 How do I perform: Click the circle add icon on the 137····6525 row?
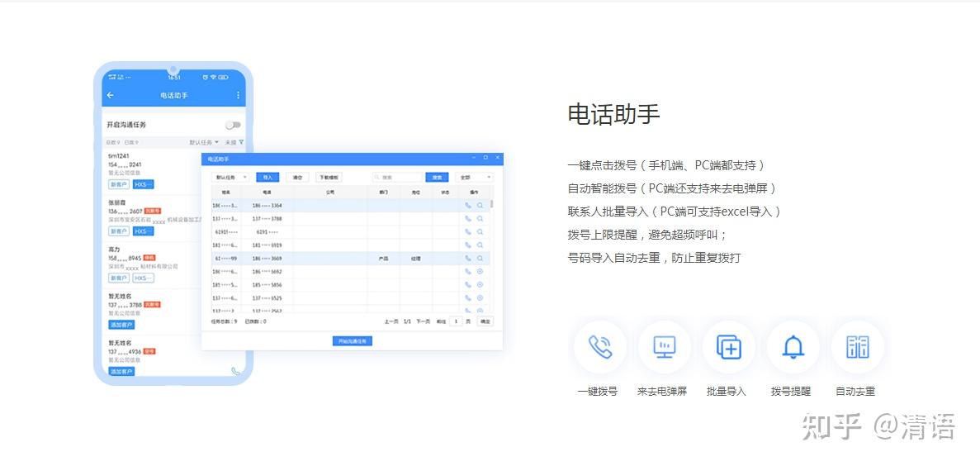[480, 298]
